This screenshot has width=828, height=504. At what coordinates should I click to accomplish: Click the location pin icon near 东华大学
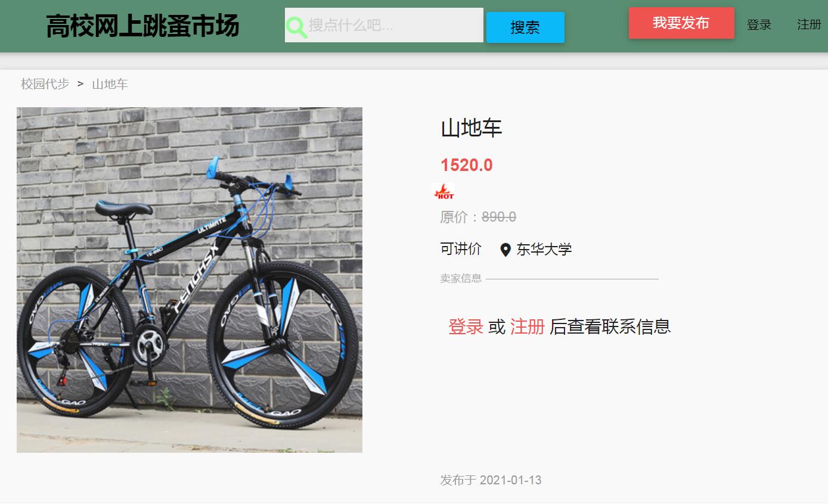(506, 250)
